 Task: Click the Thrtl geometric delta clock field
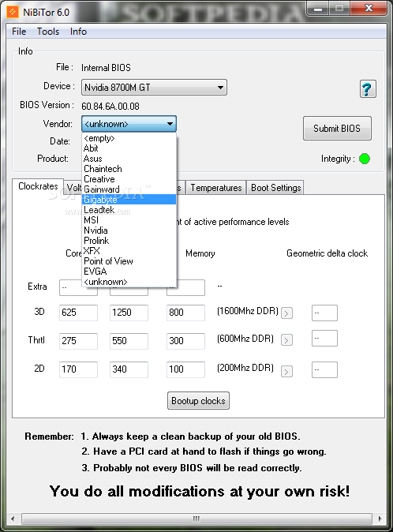[x=324, y=339]
